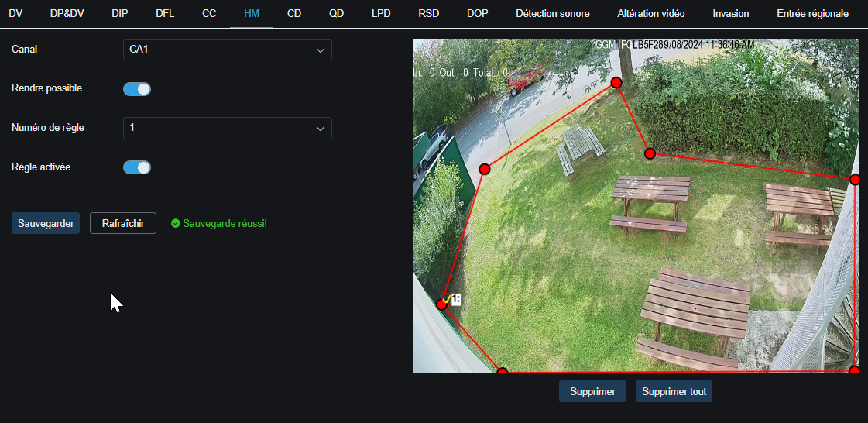Open the Altération vidéo tab
The width and height of the screenshot is (868, 423).
tap(651, 14)
